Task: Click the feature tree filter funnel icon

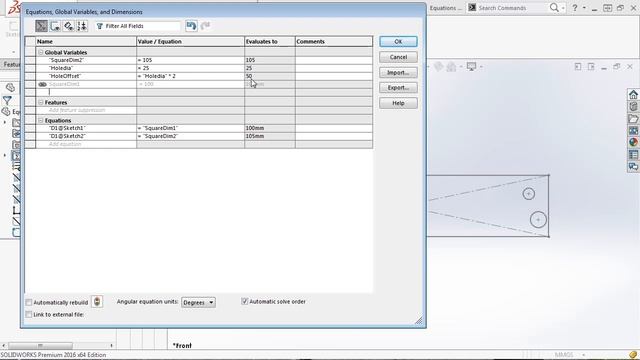Action: (7, 100)
